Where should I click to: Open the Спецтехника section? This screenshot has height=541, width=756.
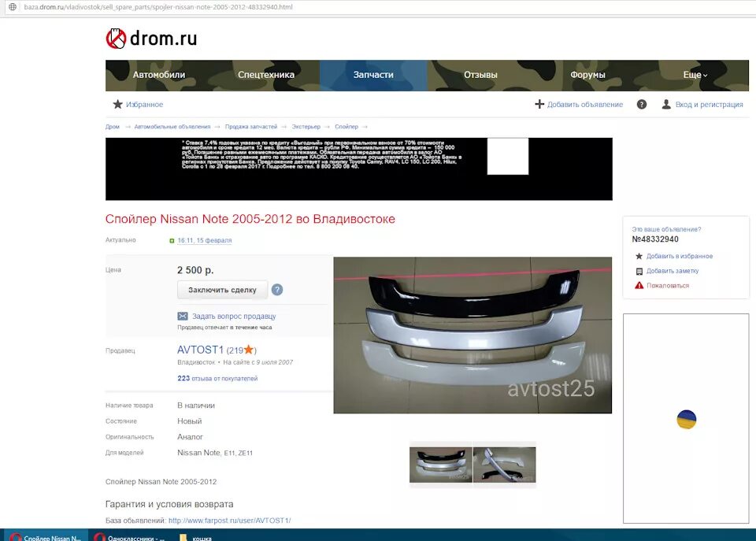[265, 75]
